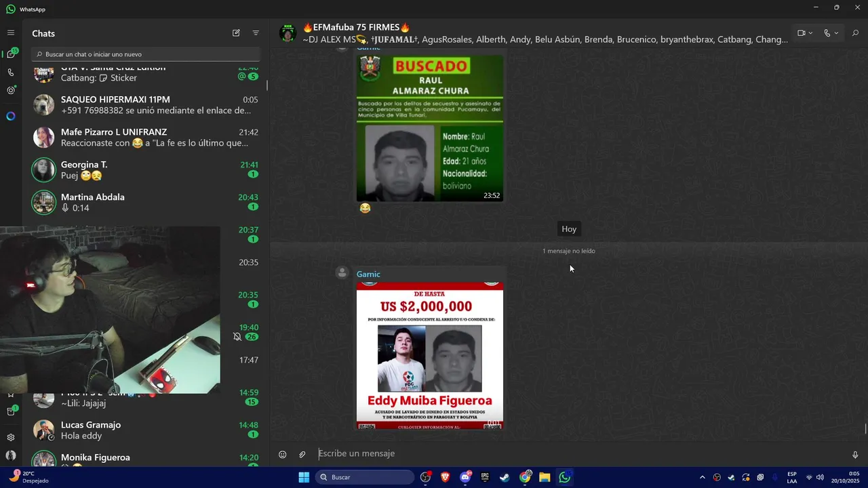The height and width of the screenshot is (488, 868).
Task: Click muted chat bell icon beside 26 badge
Action: pyautogui.click(x=237, y=337)
